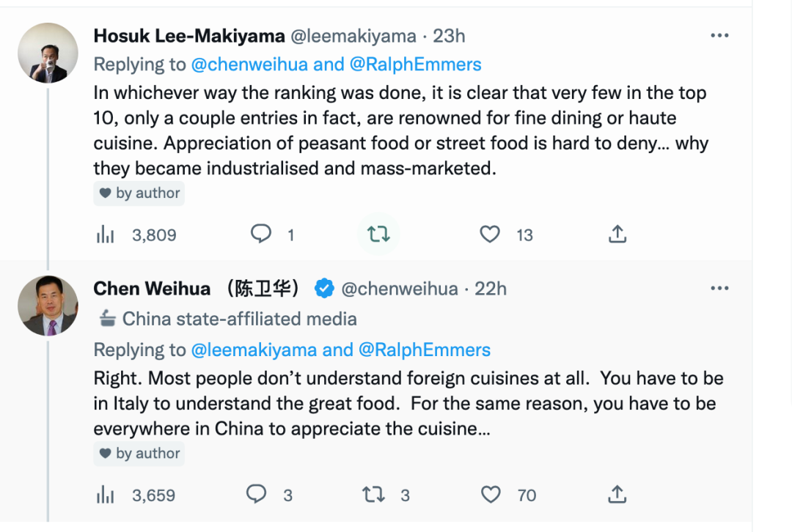Like Hosuk Lee-Makiyama's tweet with heart
Screen dimensions: 792x532
click(x=489, y=234)
